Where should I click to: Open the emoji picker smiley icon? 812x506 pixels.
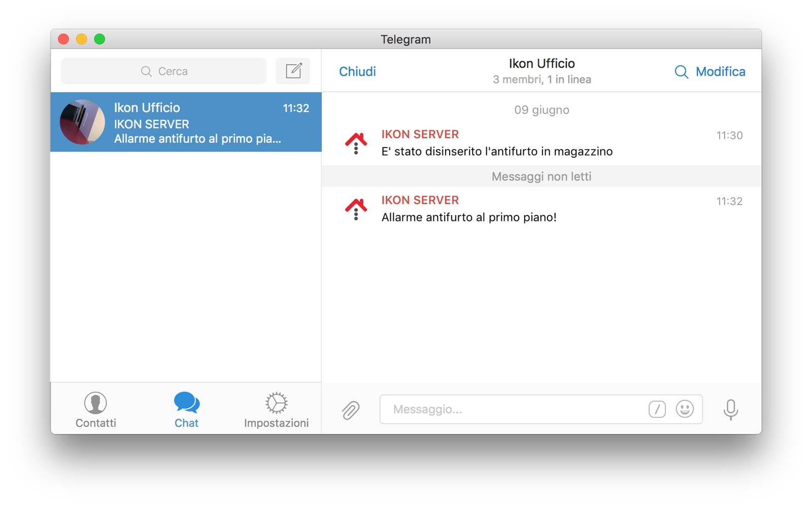tap(685, 409)
